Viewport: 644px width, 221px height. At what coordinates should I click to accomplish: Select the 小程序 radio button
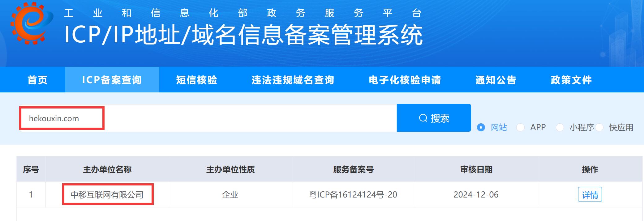pyautogui.click(x=560, y=127)
